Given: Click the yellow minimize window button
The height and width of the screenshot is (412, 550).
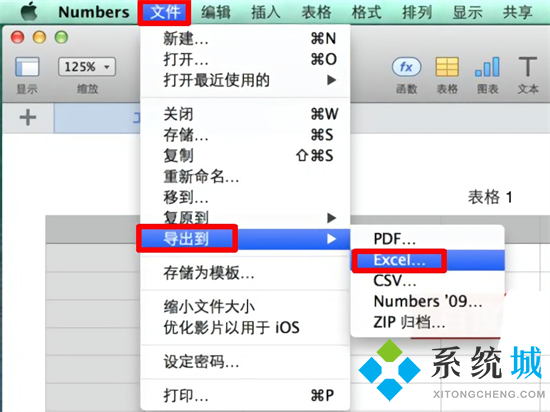Looking at the screenshot, I should pos(40,37).
